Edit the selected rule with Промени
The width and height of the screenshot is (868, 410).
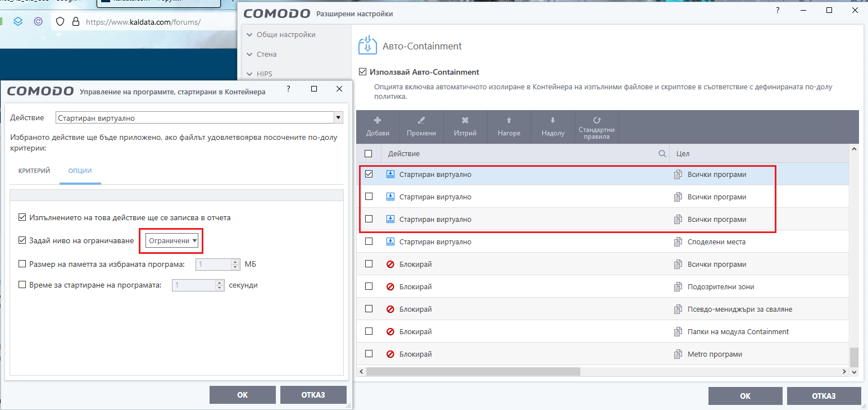421,126
